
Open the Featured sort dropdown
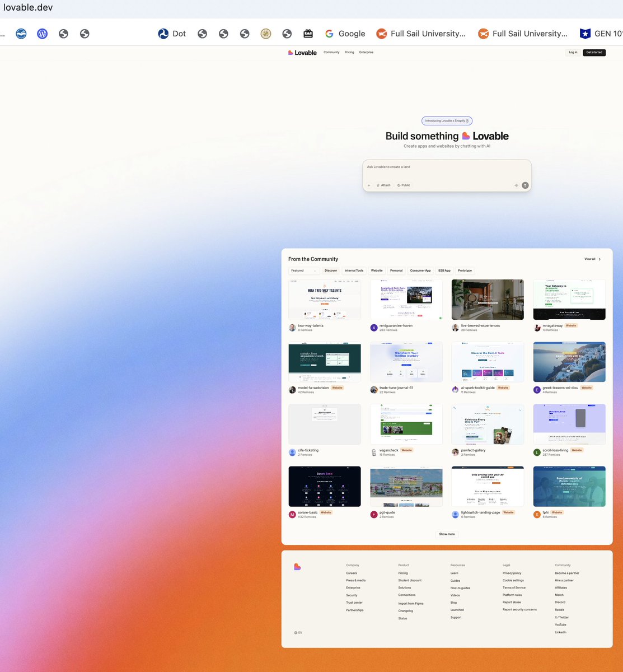pos(303,270)
